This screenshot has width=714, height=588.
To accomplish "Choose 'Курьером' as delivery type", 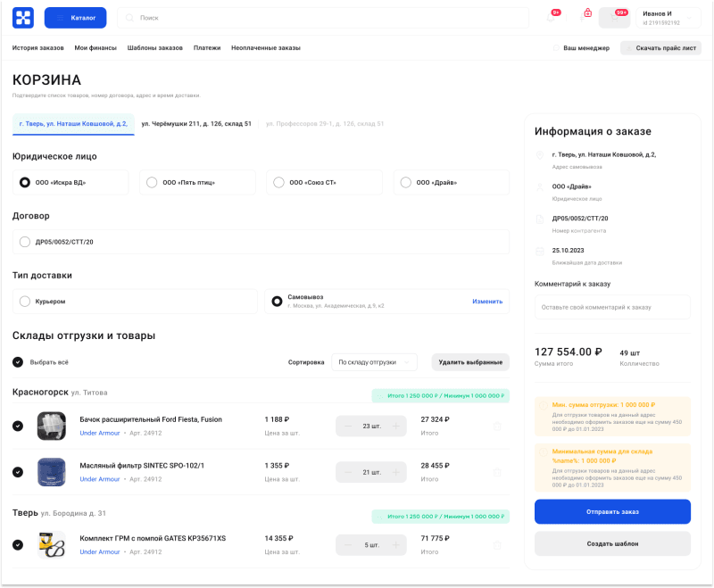I will 24,301.
